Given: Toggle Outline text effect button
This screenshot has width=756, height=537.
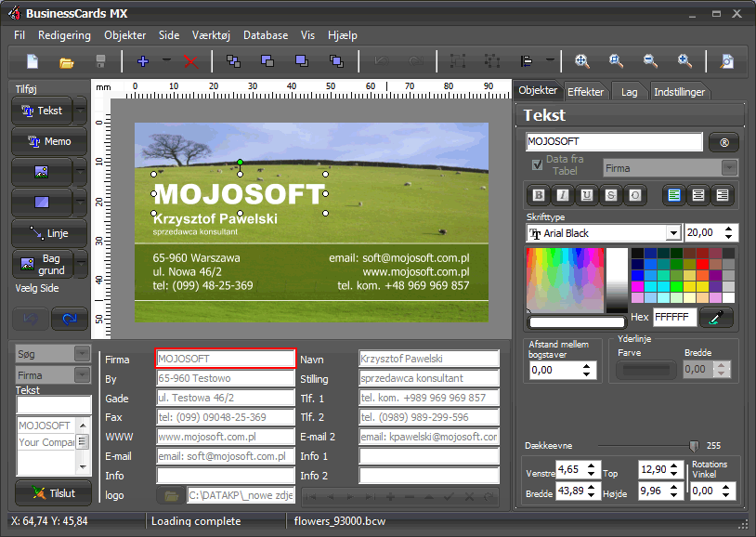Looking at the screenshot, I should click(635, 195).
